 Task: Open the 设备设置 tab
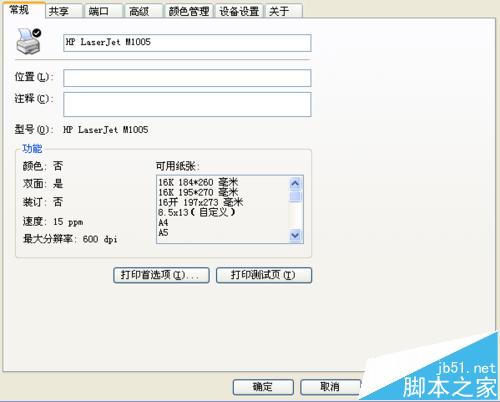(x=239, y=11)
